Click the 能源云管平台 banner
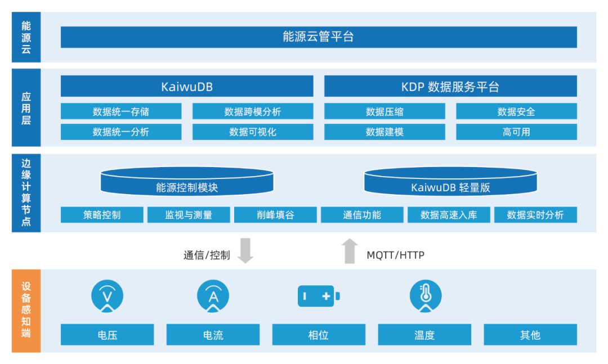Image resolution: width=608 pixels, height=364 pixels. pos(319,37)
